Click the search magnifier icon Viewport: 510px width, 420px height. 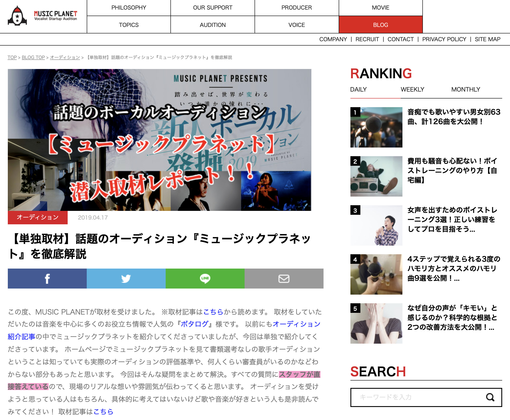click(490, 397)
